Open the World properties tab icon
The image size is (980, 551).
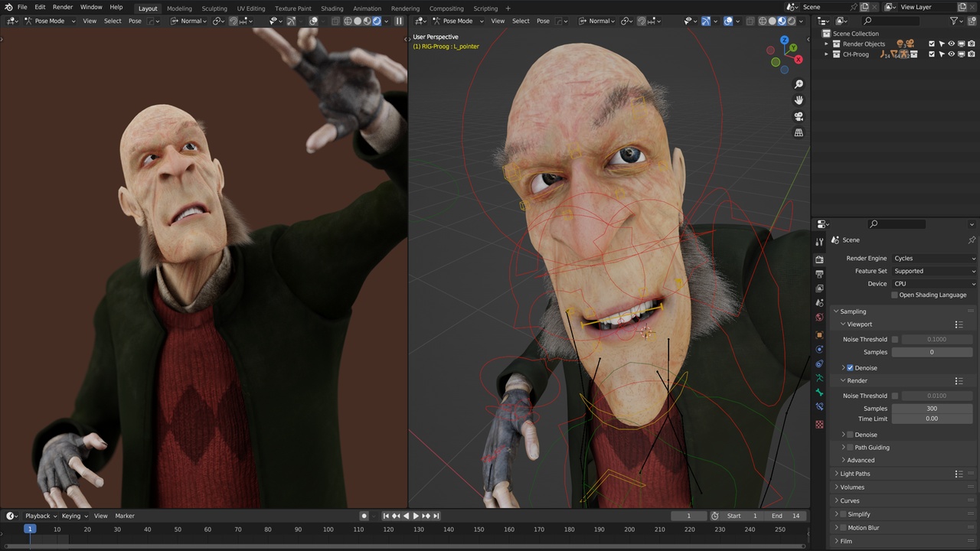(x=819, y=318)
